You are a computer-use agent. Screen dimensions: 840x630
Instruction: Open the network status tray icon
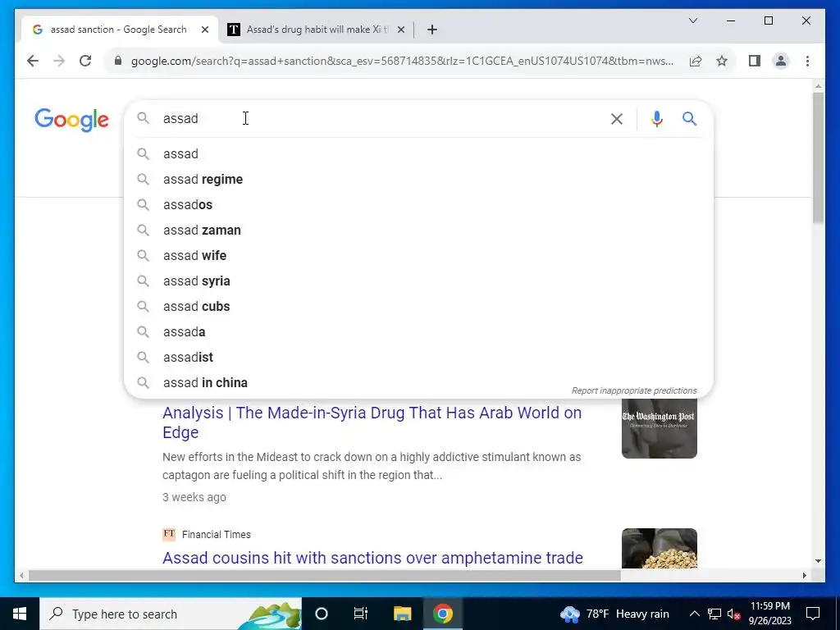coord(714,614)
